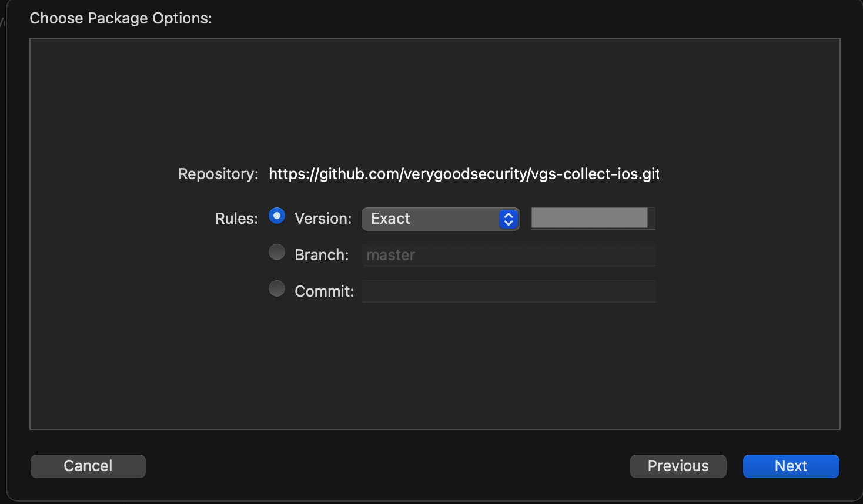The image size is (863, 504).
Task: Click the Repository label
Action: pyautogui.click(x=218, y=174)
